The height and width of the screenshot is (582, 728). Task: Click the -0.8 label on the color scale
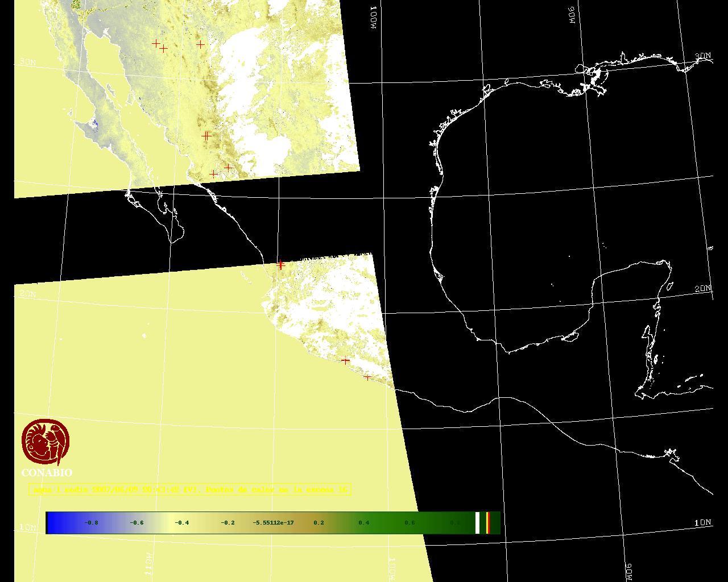(x=91, y=523)
